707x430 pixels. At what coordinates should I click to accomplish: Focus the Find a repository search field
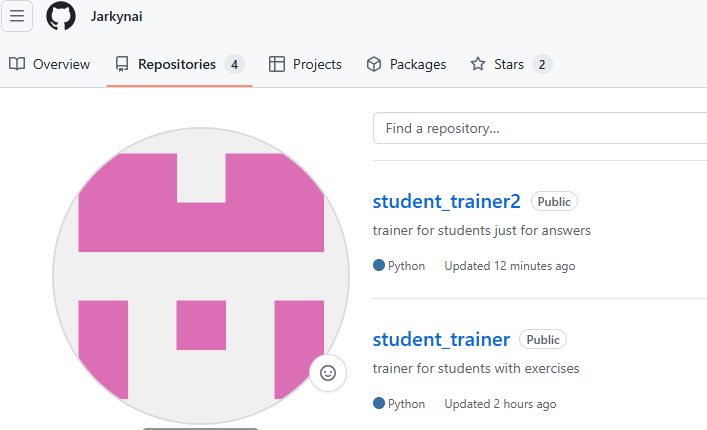point(540,128)
